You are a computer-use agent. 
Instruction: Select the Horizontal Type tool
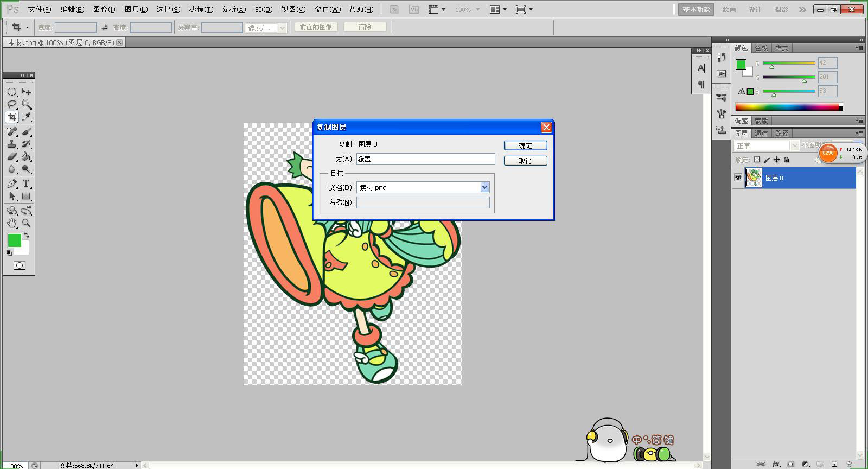point(26,183)
